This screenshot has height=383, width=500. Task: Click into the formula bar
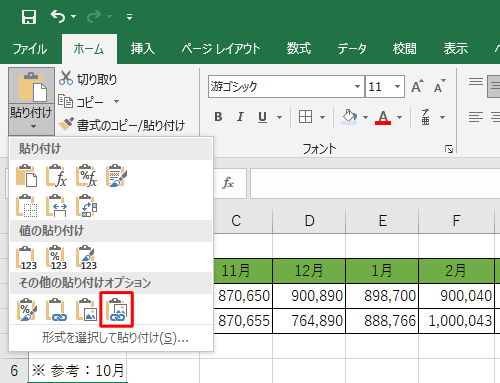coord(375,183)
